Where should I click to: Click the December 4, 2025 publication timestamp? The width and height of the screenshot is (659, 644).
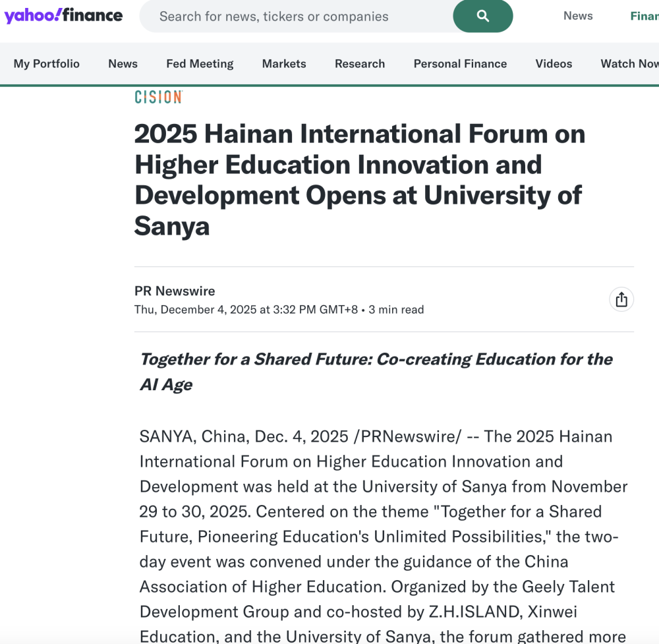point(246,310)
